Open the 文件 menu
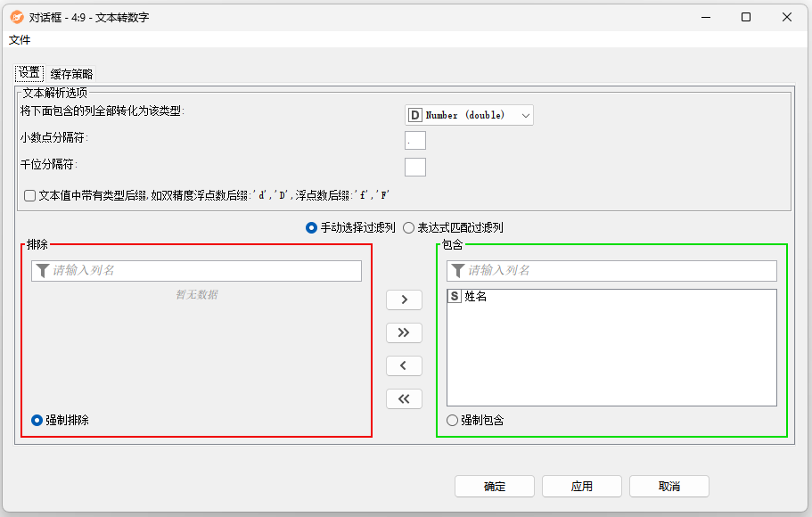The height and width of the screenshot is (517, 812). 20,40
